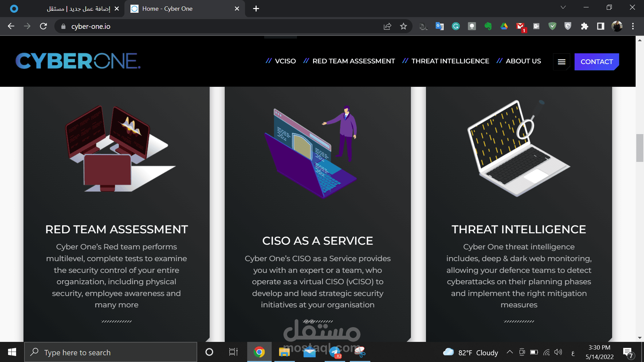The width and height of the screenshot is (644, 362).
Task: Go to Red Team Assessment nav item
Action: 353,61
